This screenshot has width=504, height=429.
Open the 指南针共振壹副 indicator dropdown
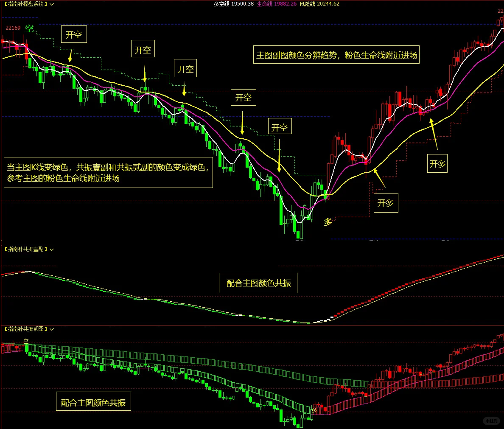point(52,249)
